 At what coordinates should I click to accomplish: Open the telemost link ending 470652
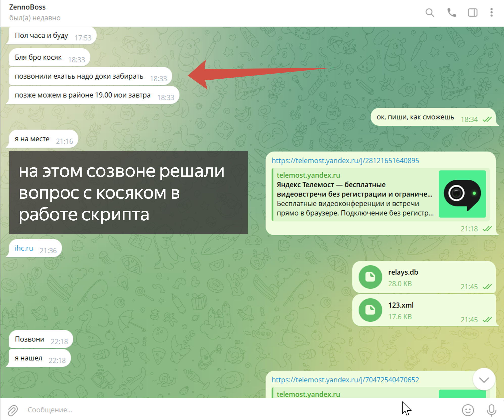click(345, 380)
